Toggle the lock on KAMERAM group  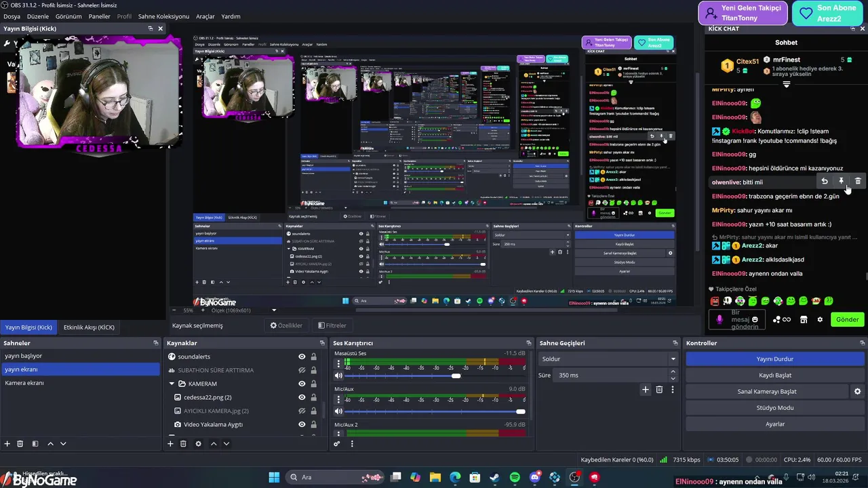pos(313,384)
